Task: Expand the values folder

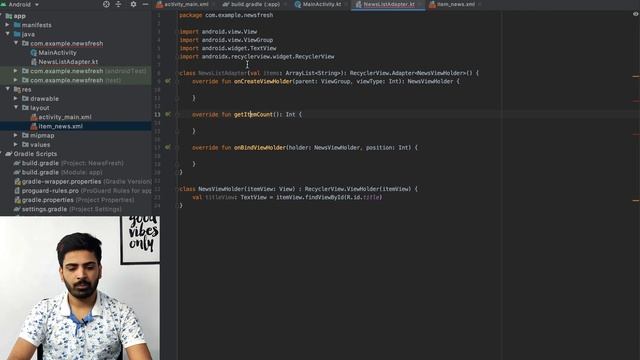Action: pyautogui.click(x=16, y=144)
